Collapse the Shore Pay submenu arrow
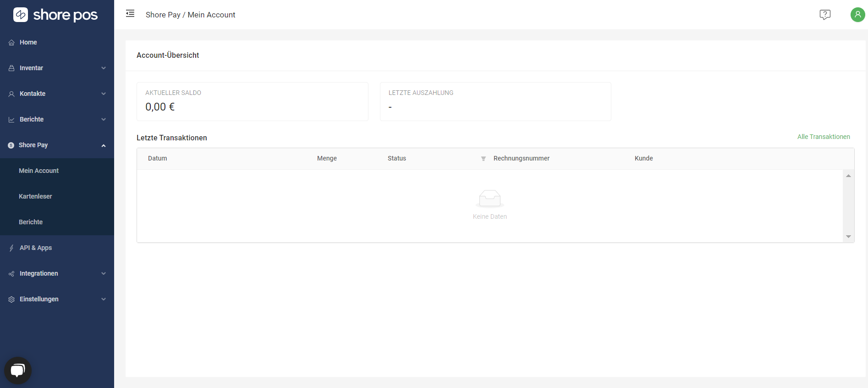 pos(104,145)
